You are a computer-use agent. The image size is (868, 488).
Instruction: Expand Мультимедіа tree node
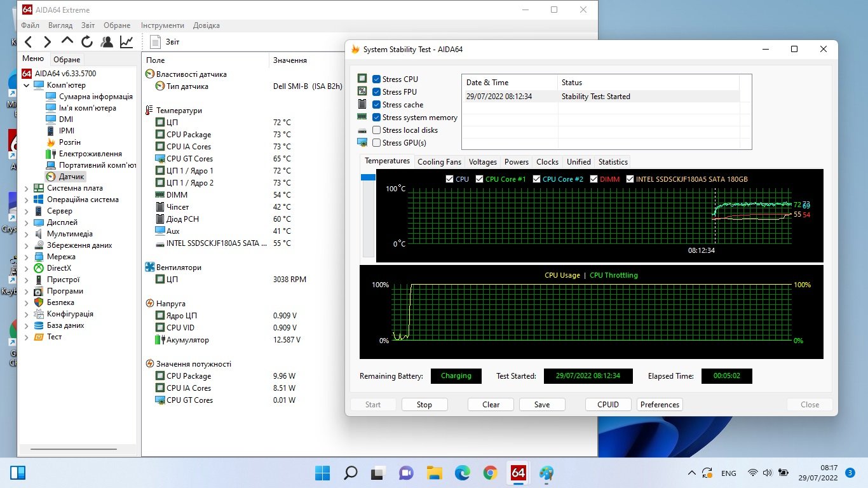pyautogui.click(x=26, y=234)
